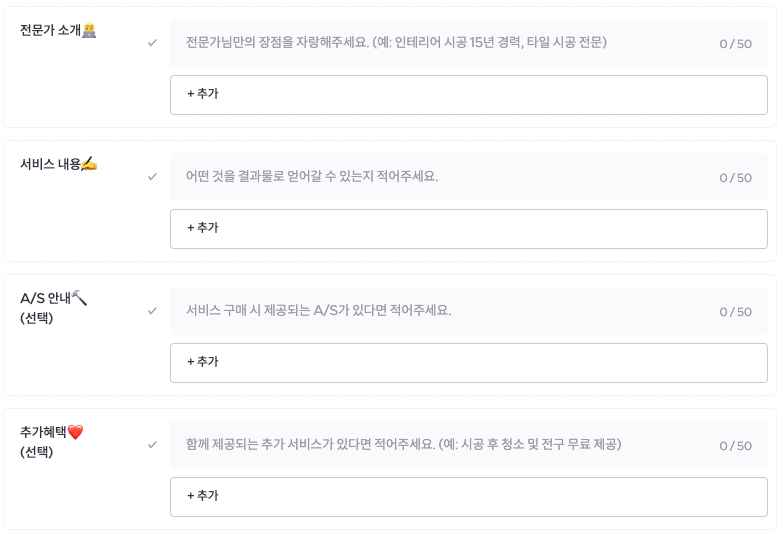Add another A/S 안내 entry with + 추가
This screenshot has width=783, height=534.
tap(468, 363)
